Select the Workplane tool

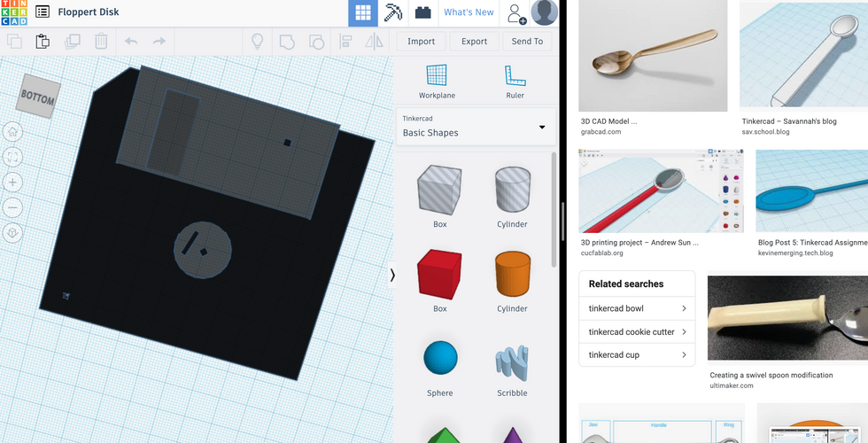(437, 82)
